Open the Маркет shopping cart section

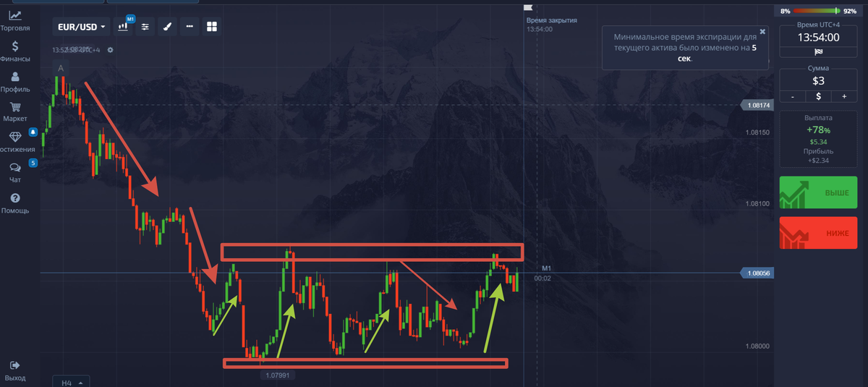click(x=15, y=111)
